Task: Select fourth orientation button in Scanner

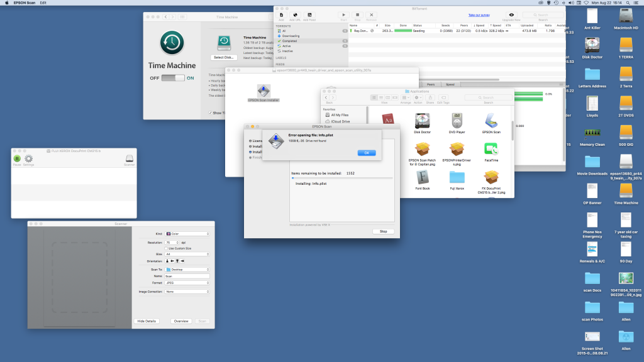Action: click(182, 261)
